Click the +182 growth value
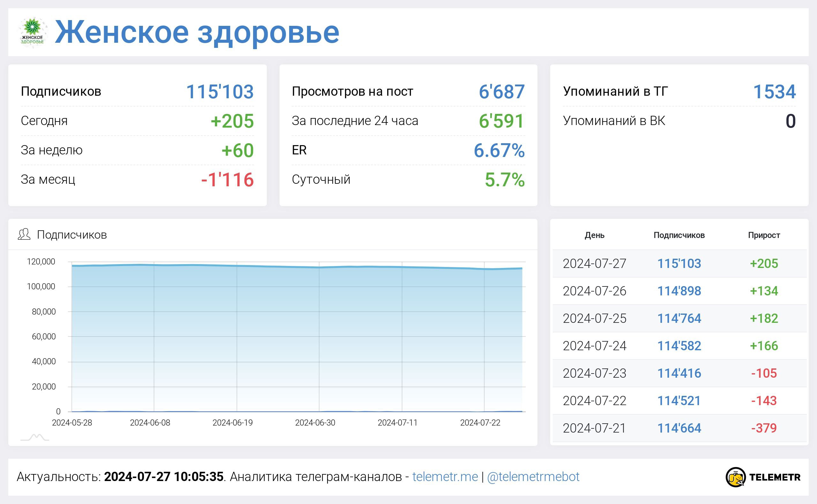The height and width of the screenshot is (504, 817). 764,318
